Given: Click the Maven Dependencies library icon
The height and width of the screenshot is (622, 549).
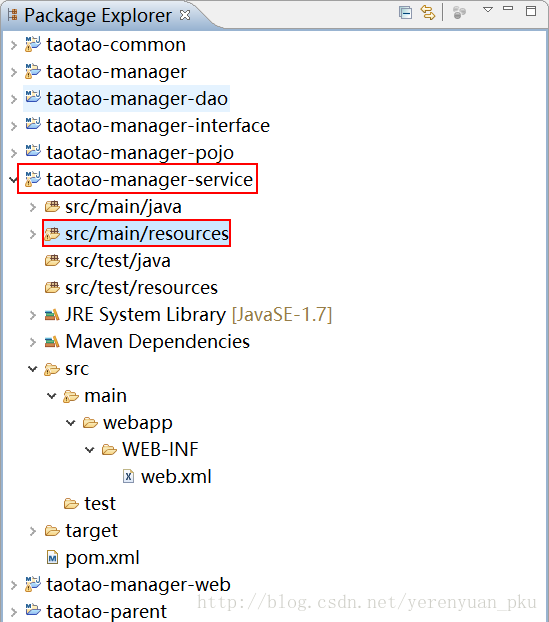Looking at the screenshot, I should point(52,342).
